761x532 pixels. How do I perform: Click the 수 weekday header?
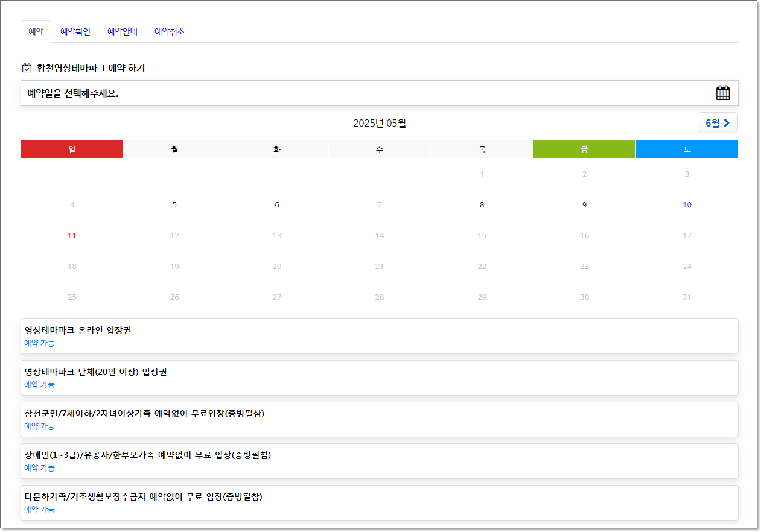[380, 149]
